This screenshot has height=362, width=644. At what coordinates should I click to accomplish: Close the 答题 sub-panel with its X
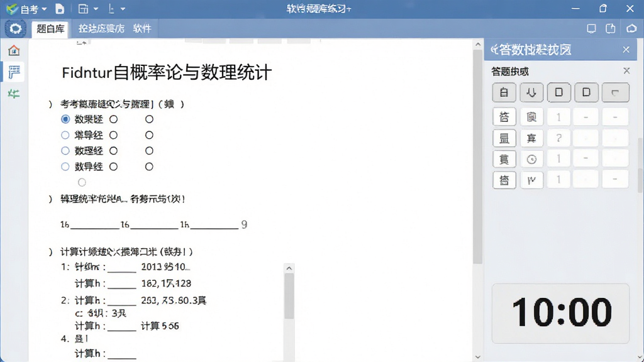626,71
